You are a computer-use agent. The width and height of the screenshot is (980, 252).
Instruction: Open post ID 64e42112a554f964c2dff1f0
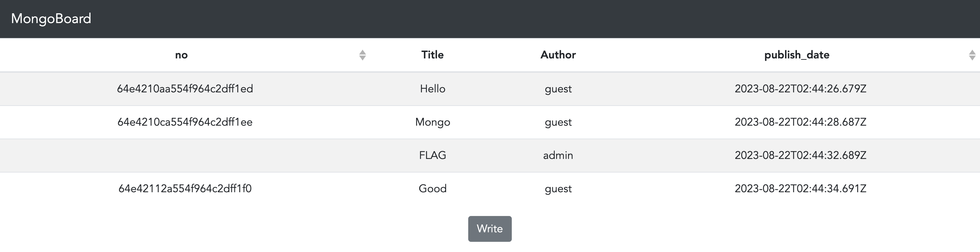tap(185, 188)
